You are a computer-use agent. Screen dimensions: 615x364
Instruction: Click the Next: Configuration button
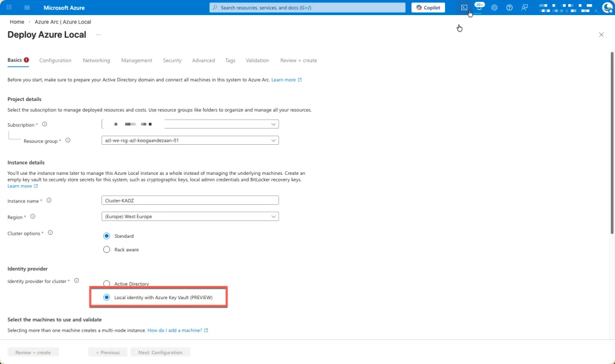point(160,353)
